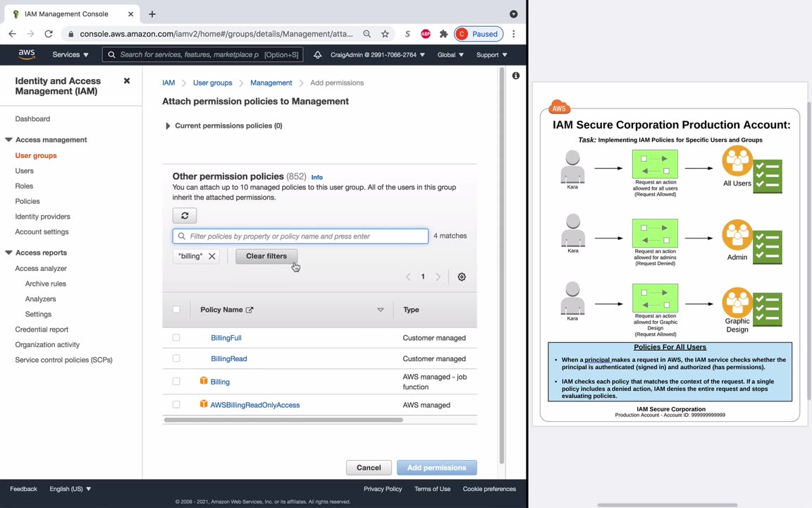
Task: Click the User groups breadcrumb link
Action: tap(212, 83)
